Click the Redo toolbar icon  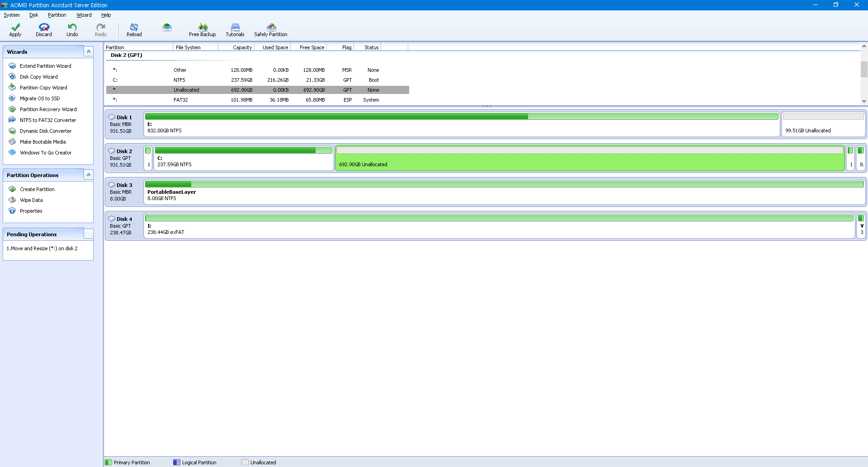[101, 30]
